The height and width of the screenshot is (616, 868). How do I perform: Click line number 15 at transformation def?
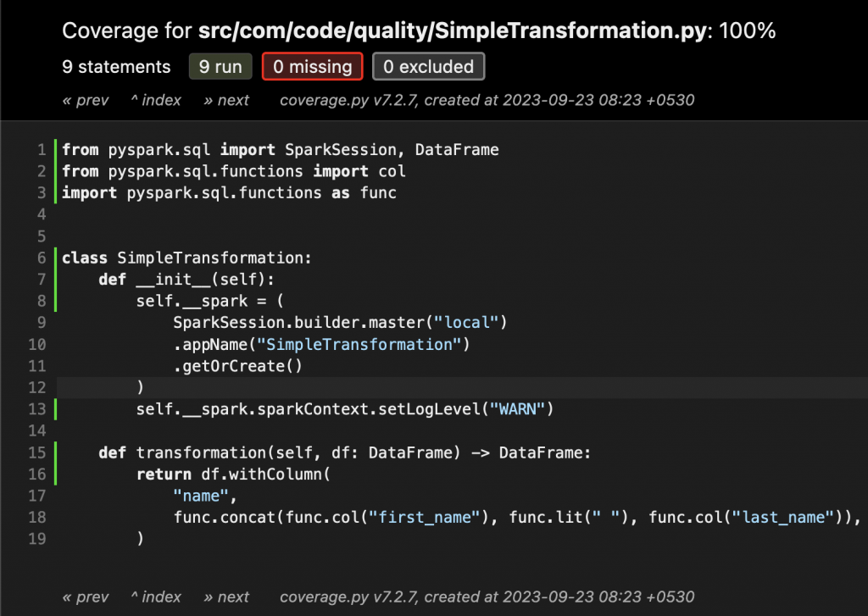[x=37, y=453]
